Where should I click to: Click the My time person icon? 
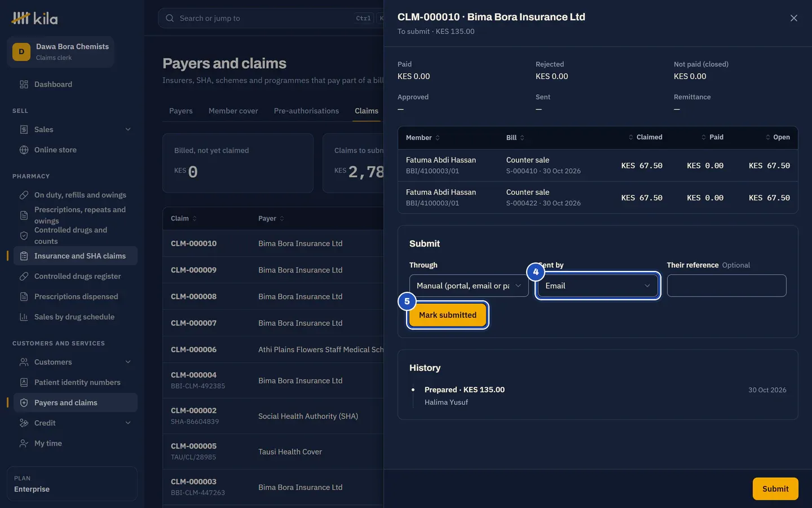[x=24, y=444]
